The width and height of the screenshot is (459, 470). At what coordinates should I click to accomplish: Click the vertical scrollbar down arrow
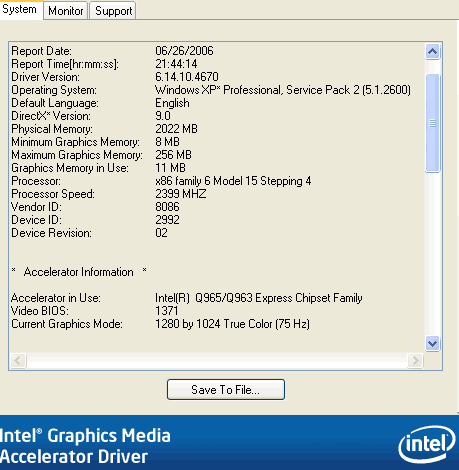tap(432, 343)
